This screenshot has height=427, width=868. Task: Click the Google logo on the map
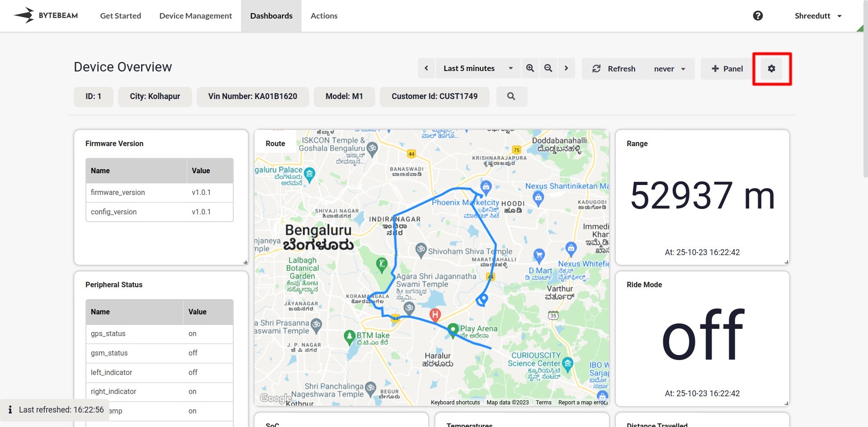point(275,398)
